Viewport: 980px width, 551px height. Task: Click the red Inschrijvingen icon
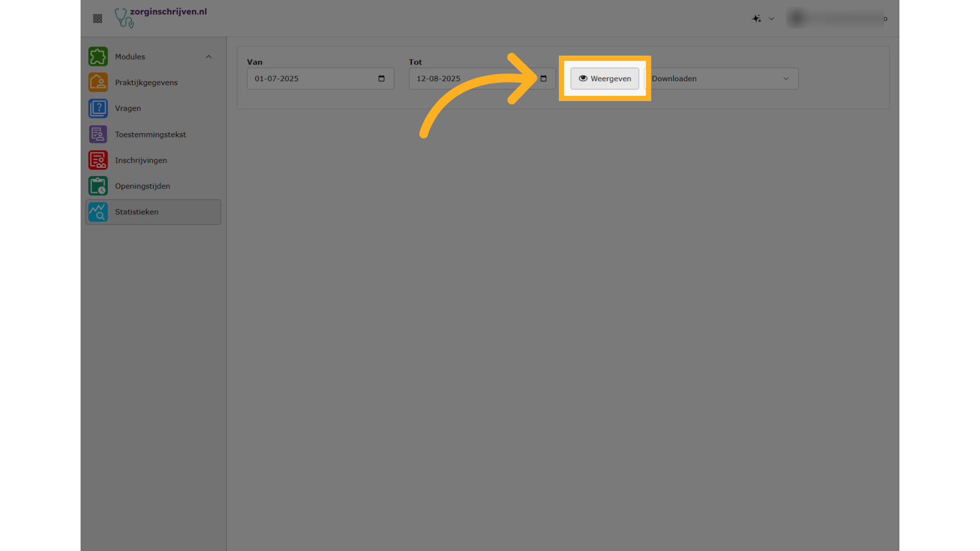point(98,160)
